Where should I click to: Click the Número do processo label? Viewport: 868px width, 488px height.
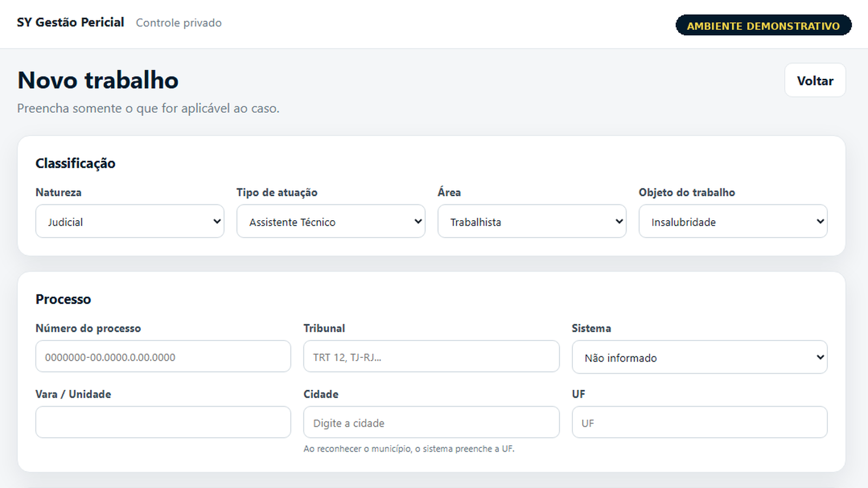coord(88,328)
